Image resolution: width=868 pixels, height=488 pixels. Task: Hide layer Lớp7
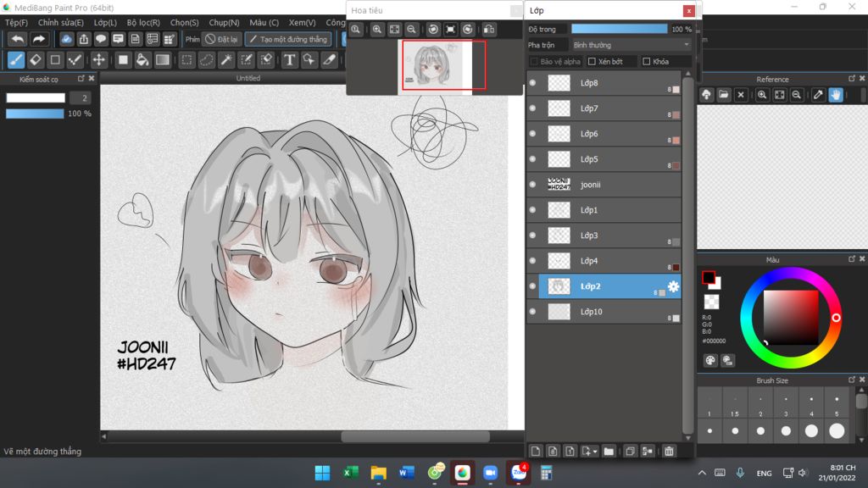[533, 108]
